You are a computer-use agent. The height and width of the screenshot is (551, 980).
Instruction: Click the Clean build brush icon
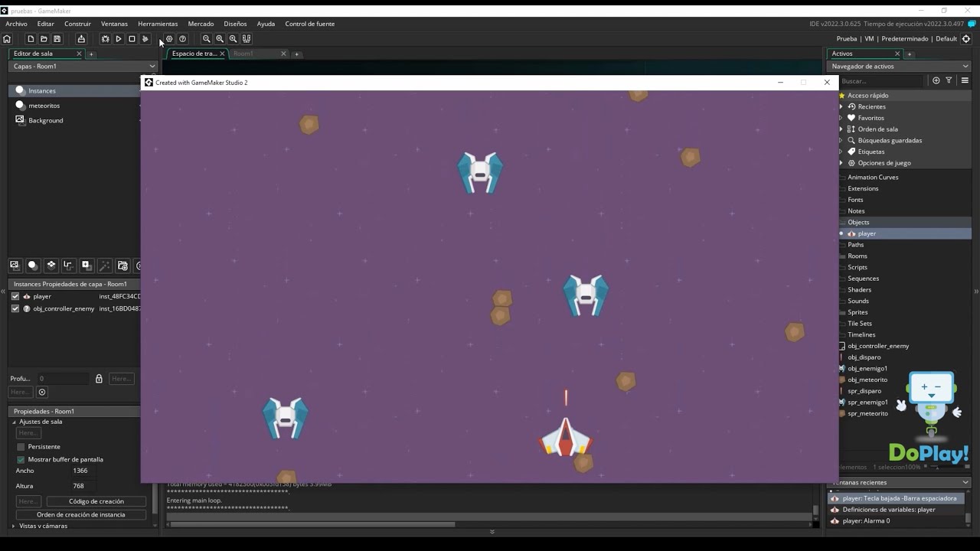click(x=145, y=39)
